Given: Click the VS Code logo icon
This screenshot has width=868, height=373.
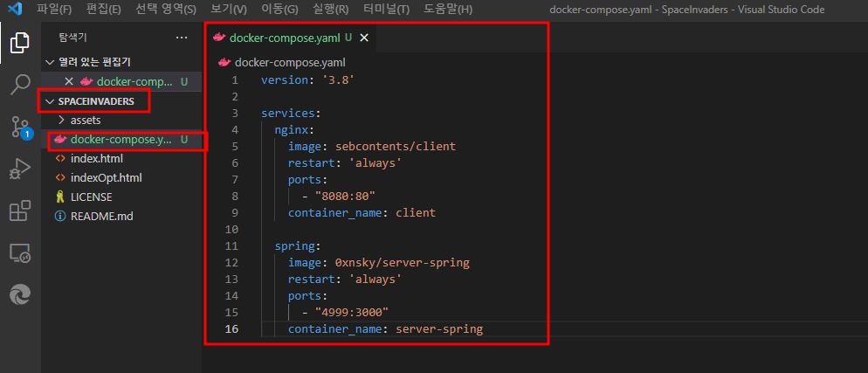Looking at the screenshot, I should coord(16,9).
